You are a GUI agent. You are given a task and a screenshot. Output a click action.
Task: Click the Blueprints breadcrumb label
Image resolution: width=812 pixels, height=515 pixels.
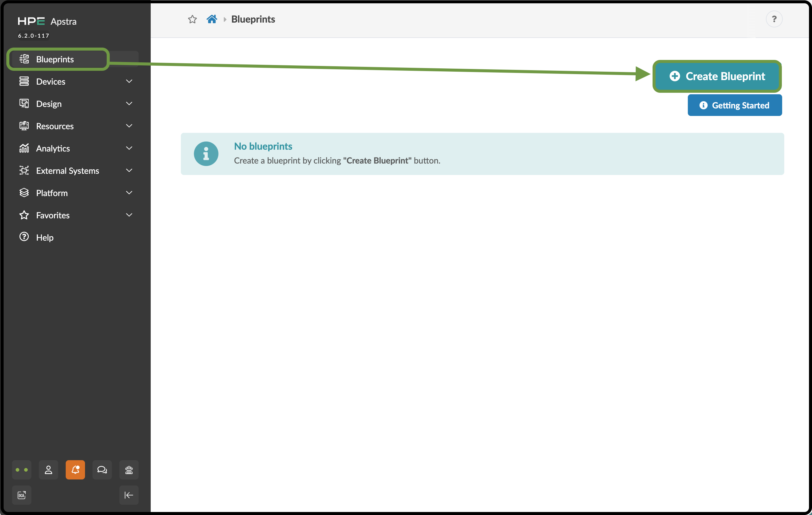[253, 19]
